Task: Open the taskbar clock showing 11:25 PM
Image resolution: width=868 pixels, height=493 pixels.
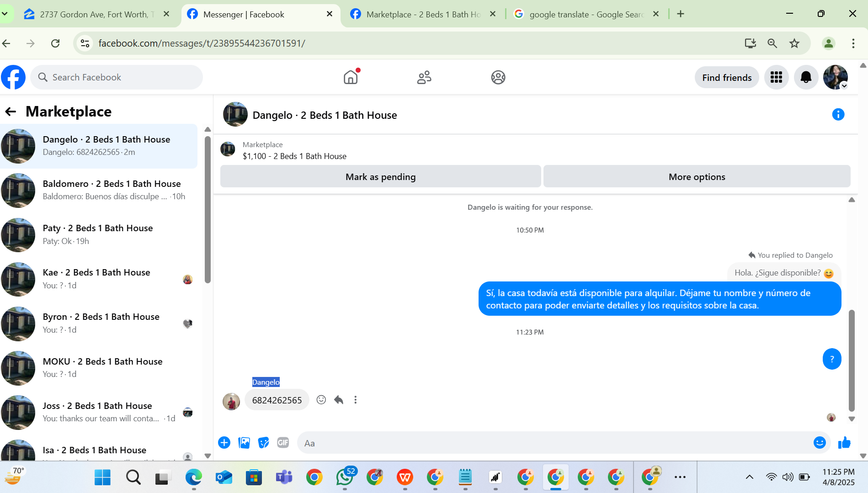Action: (x=838, y=477)
